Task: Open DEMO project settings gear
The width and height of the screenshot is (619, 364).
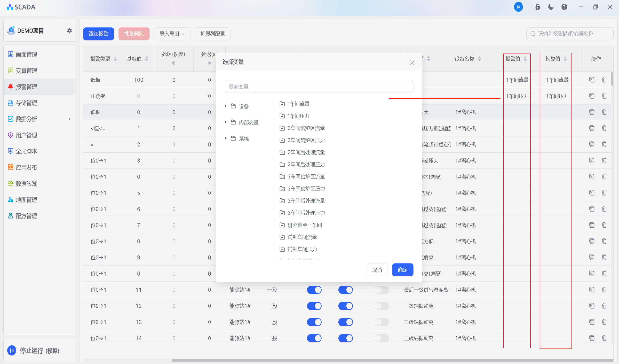Action: point(70,31)
